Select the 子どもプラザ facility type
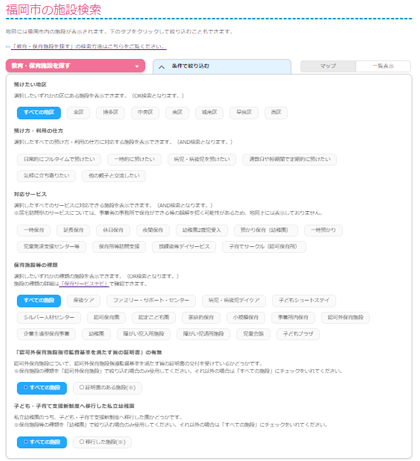Screen dimensions: 420x461 point(298,334)
